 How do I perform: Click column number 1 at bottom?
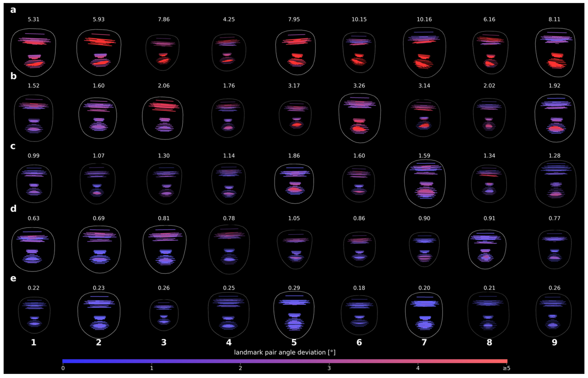[x=34, y=342]
